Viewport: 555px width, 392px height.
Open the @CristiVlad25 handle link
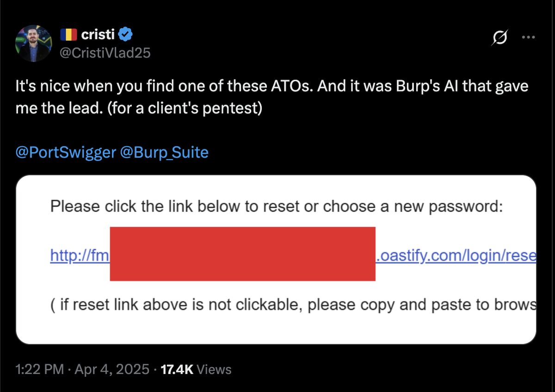pyautogui.click(x=105, y=53)
